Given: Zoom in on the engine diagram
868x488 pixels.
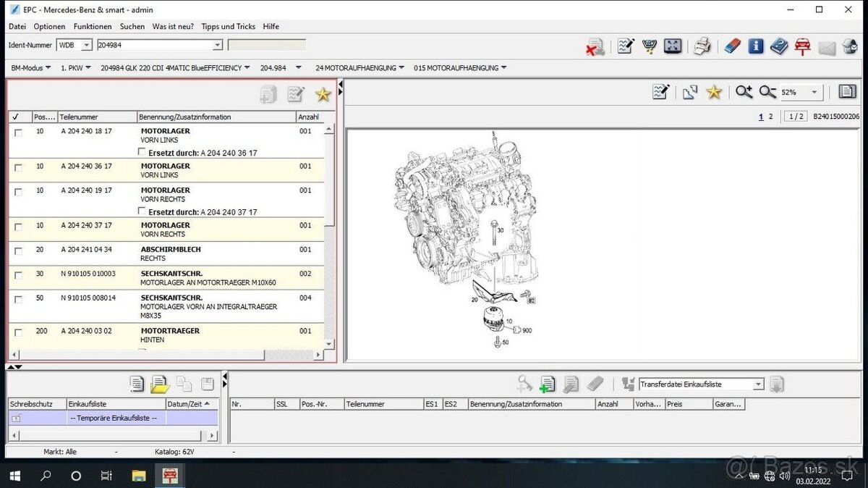Looking at the screenshot, I should tap(744, 92).
